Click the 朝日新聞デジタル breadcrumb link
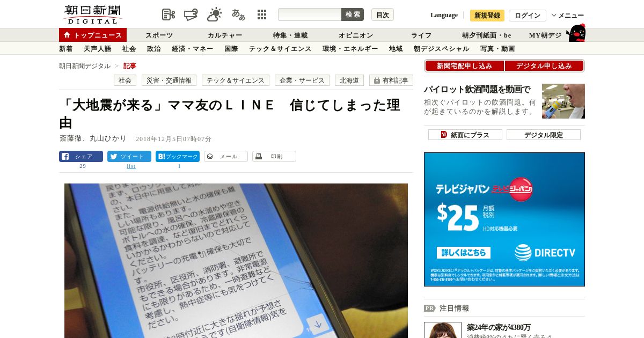The image size is (644, 338). pos(85,66)
